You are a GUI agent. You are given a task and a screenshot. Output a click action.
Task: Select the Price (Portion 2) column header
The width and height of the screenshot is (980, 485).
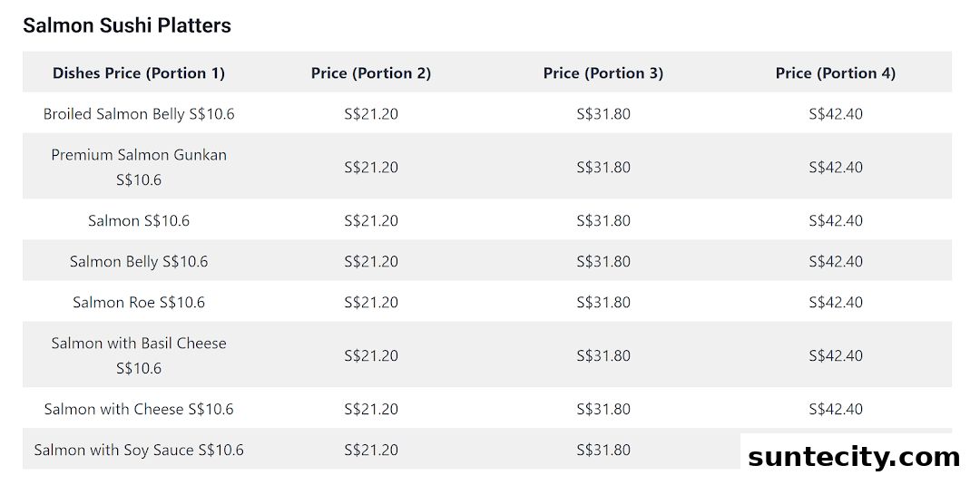click(371, 73)
